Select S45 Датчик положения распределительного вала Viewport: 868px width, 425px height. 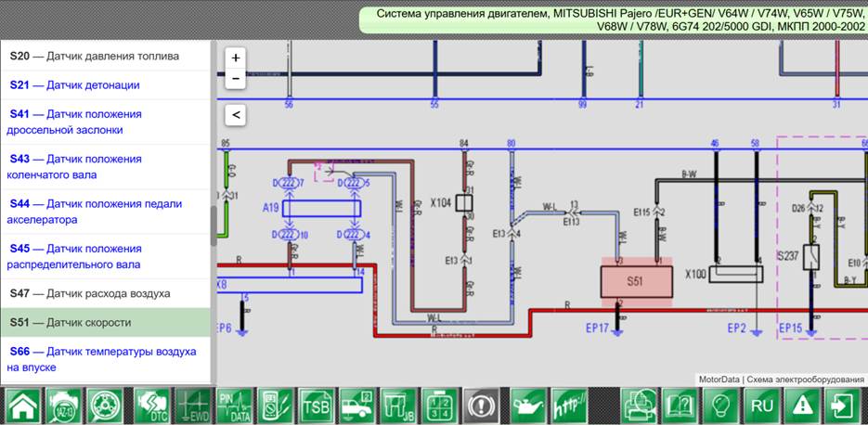[x=105, y=256]
